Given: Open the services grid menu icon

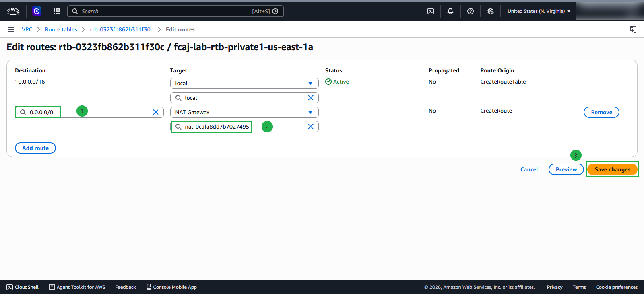Looking at the screenshot, I should [57, 11].
